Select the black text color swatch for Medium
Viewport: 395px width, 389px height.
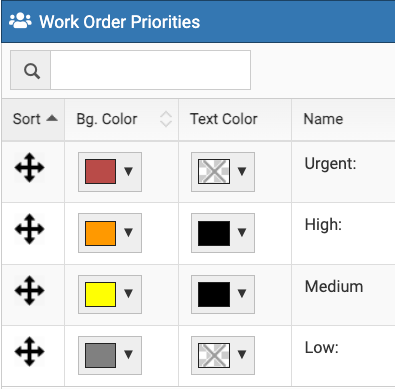214,294
